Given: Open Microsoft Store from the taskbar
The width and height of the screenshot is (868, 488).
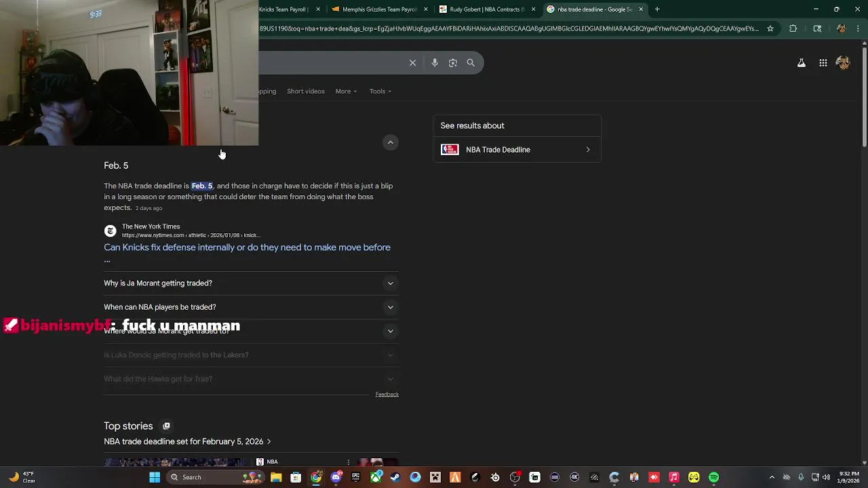Looking at the screenshot, I should tap(296, 477).
